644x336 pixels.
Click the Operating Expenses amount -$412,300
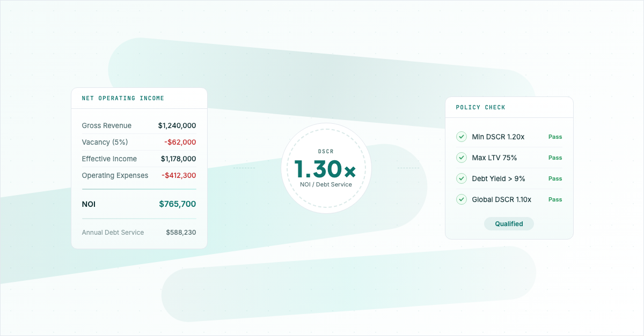point(179,176)
